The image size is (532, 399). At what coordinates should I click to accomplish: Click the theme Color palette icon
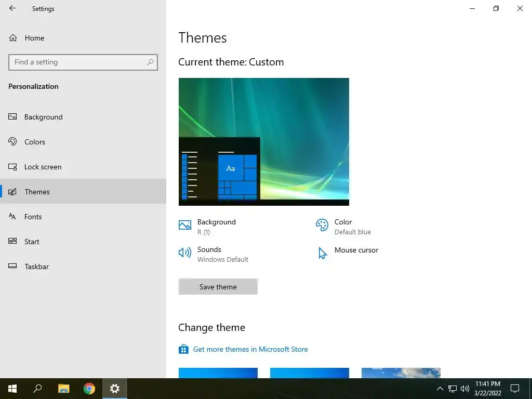click(x=322, y=225)
